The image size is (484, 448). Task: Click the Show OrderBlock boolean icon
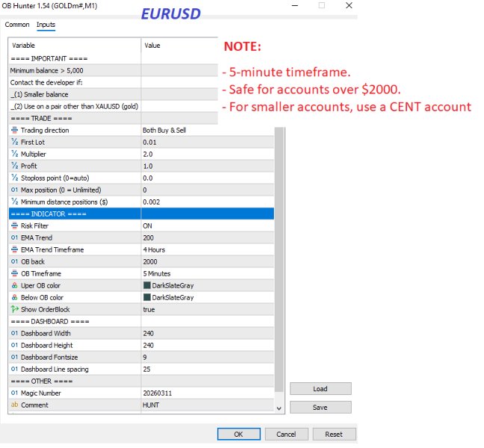point(14,309)
